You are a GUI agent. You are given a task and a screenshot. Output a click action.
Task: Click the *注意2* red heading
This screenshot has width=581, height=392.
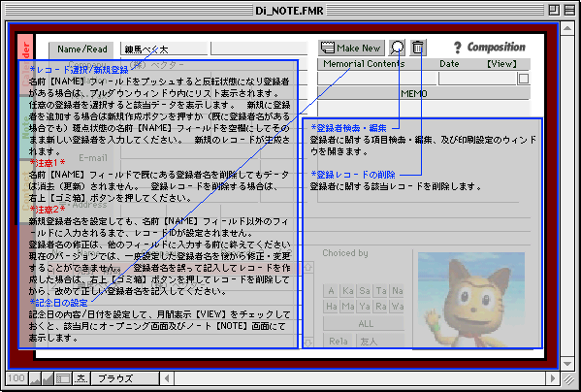(x=48, y=210)
